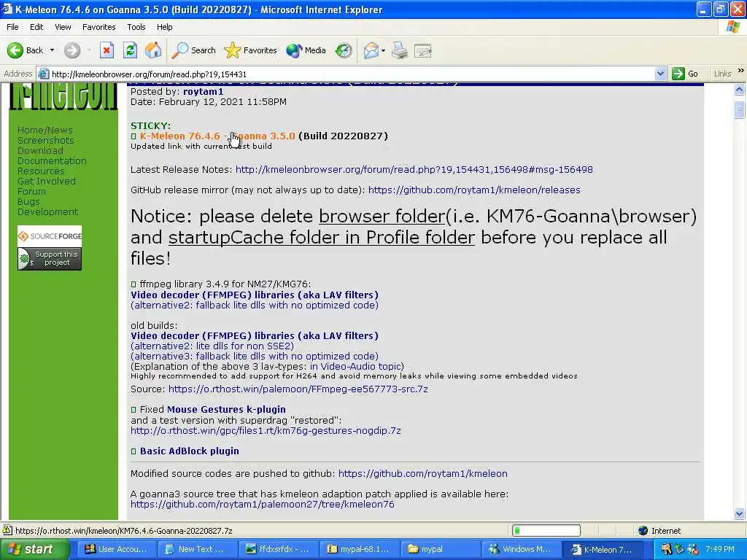Click the Internet zone globe icon
This screenshot has height=560, width=747.
pos(643,531)
